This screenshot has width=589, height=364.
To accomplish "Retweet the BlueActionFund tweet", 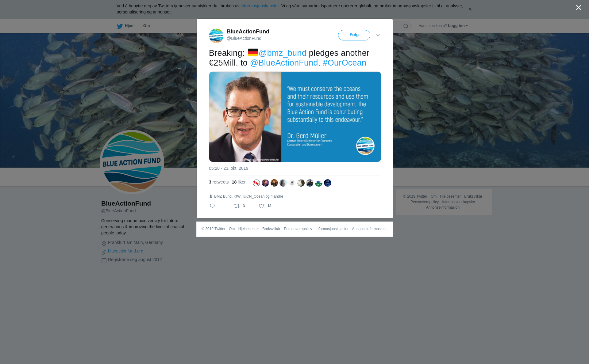I will [237, 206].
